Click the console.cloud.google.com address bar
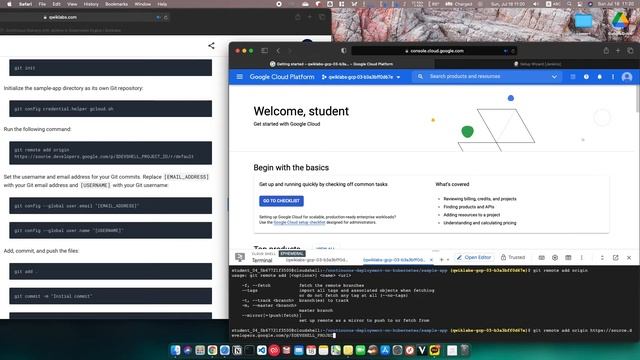This screenshot has width=640, height=360. 434,51
